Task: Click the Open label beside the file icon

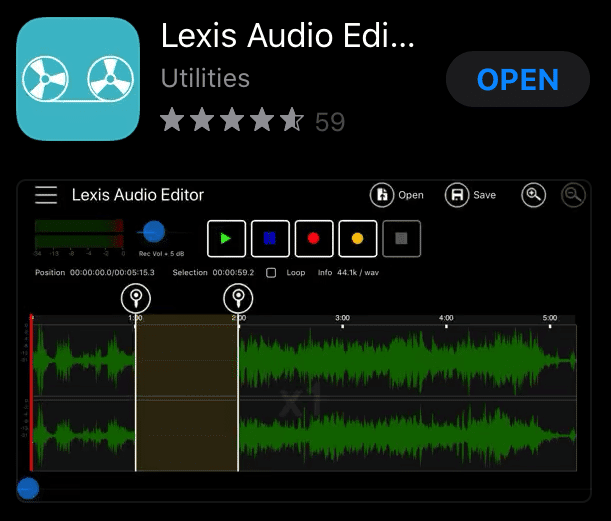Action: 411,195
